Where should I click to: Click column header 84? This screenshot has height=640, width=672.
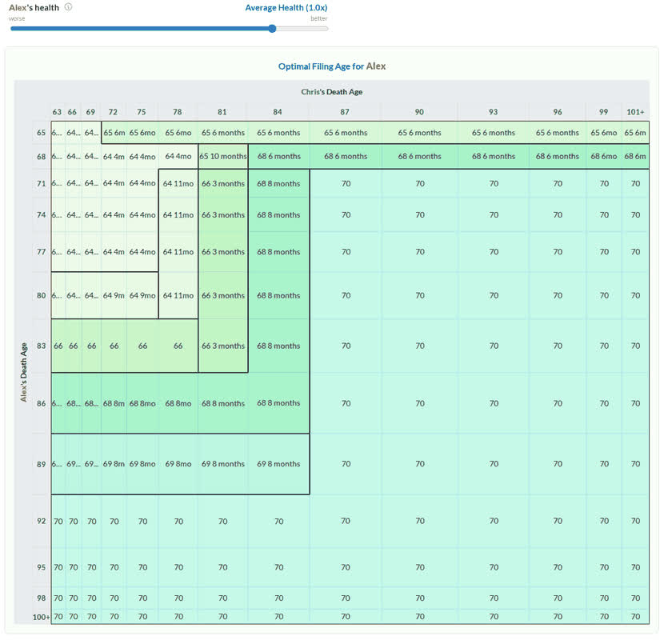[x=278, y=112]
